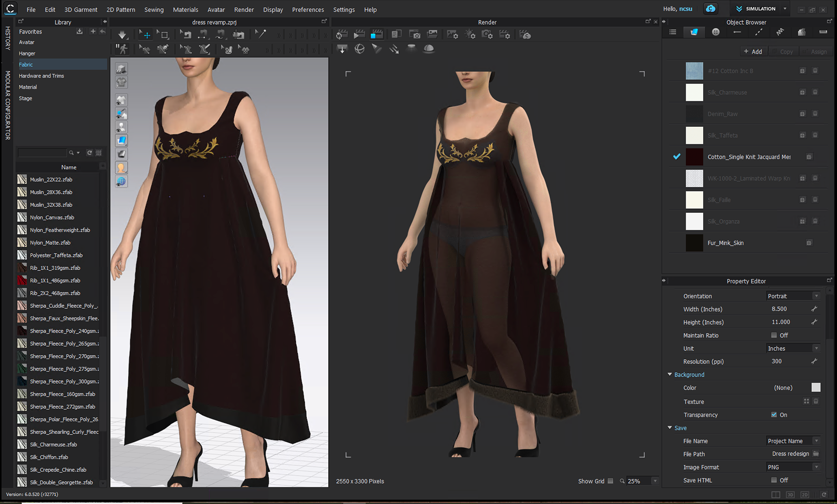Click the Topstitch tab icon in Object Browser
The width and height of the screenshot is (837, 504).
tap(759, 32)
